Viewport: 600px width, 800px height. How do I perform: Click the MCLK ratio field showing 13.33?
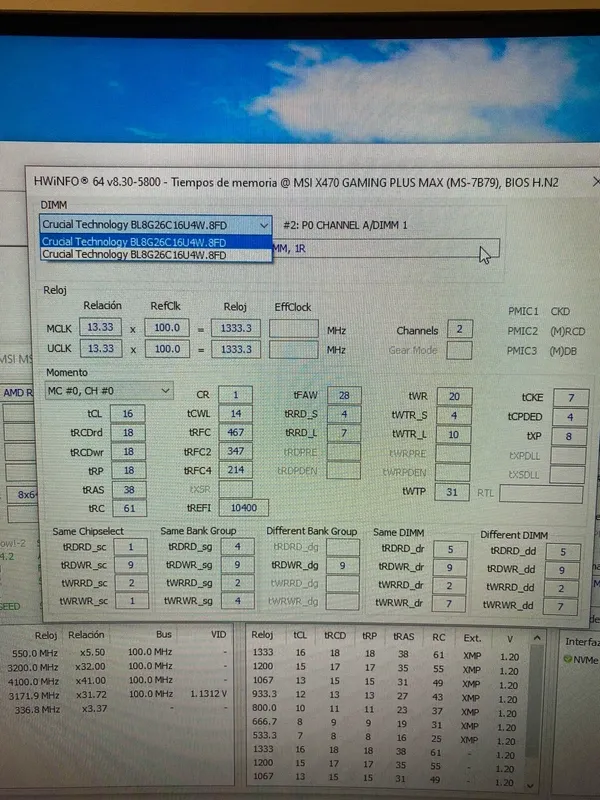pyautogui.click(x=101, y=327)
